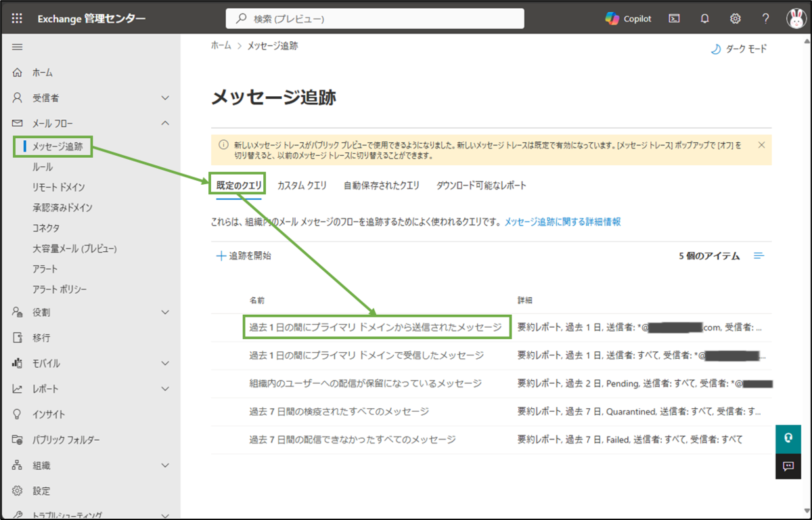Screen dimensions: 812x520
Task: Open query プライマリ ドメインで受信したメッセージ
Action: coord(366,355)
